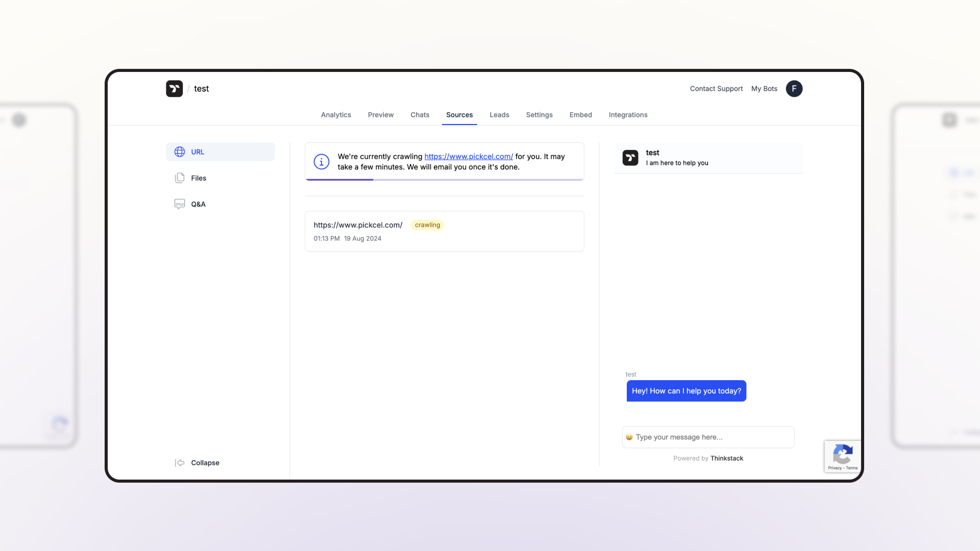This screenshot has height=551, width=980.
Task: Expand the My Bots dropdown
Action: (764, 88)
